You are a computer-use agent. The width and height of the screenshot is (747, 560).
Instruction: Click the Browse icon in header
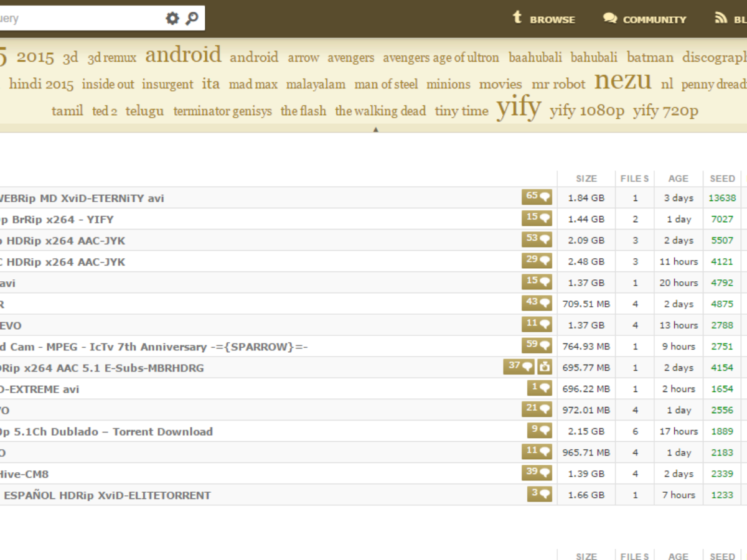[x=517, y=17]
